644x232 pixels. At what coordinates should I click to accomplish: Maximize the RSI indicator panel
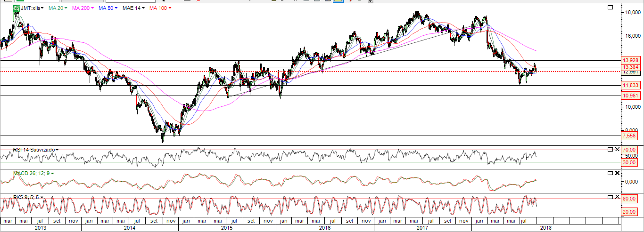tap(610, 150)
